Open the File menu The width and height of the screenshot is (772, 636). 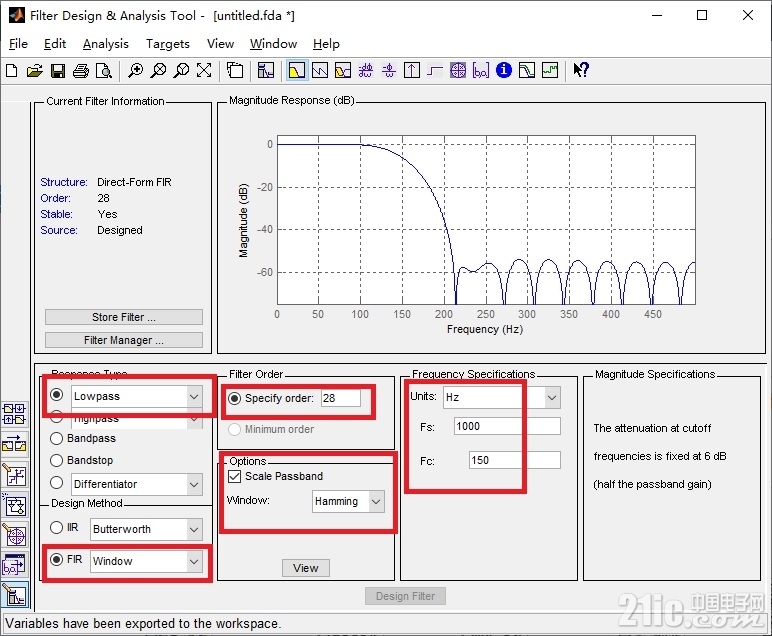pyautogui.click(x=18, y=44)
